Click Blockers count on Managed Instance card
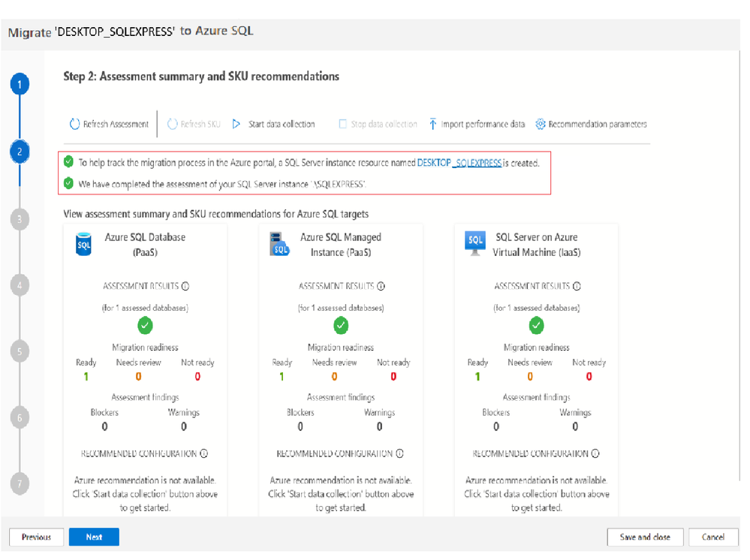This screenshot has width=750, height=560. (x=300, y=427)
